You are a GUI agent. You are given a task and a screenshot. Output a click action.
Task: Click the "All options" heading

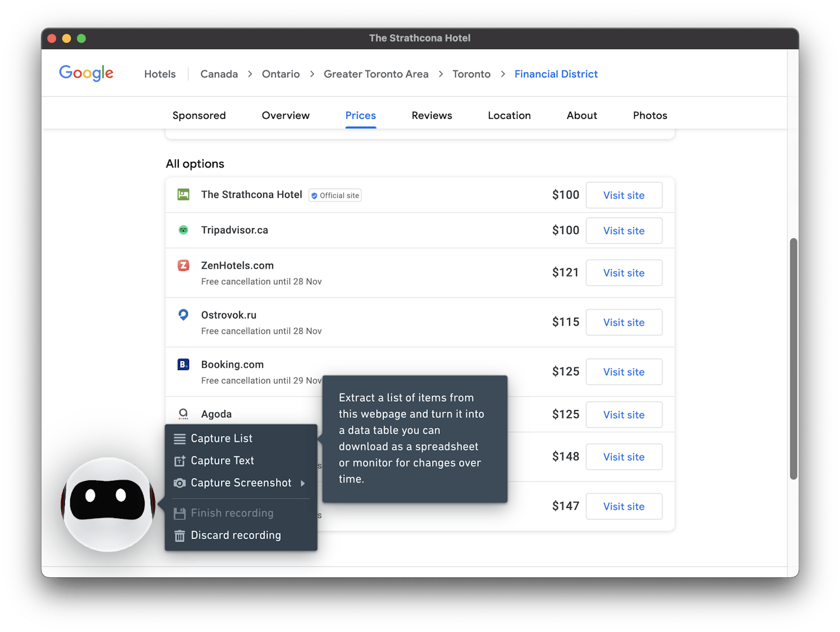pos(195,164)
